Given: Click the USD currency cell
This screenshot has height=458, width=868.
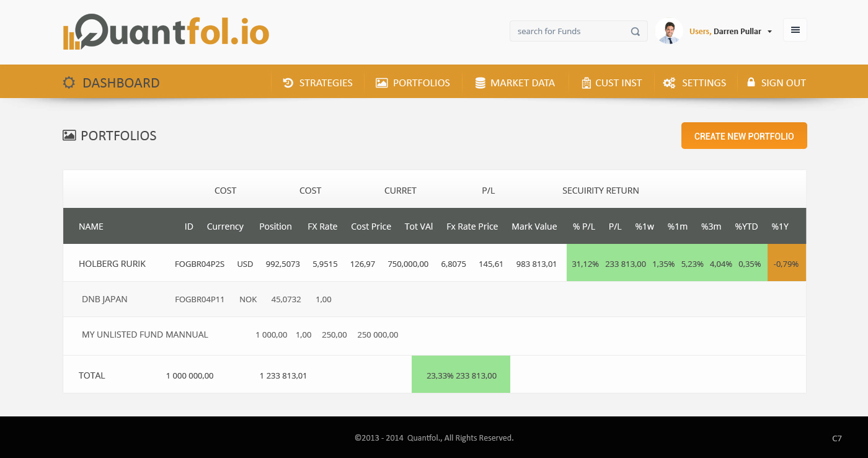Looking at the screenshot, I should pos(245,264).
